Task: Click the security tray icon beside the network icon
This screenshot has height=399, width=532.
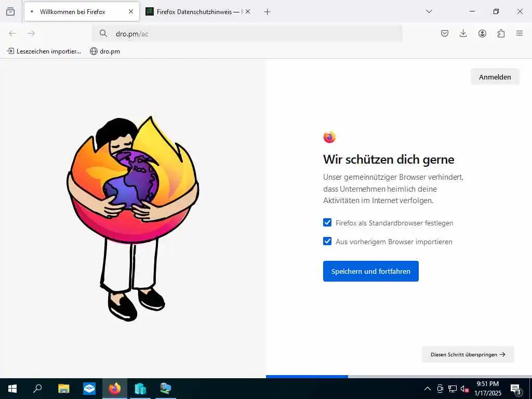Action: (x=440, y=389)
